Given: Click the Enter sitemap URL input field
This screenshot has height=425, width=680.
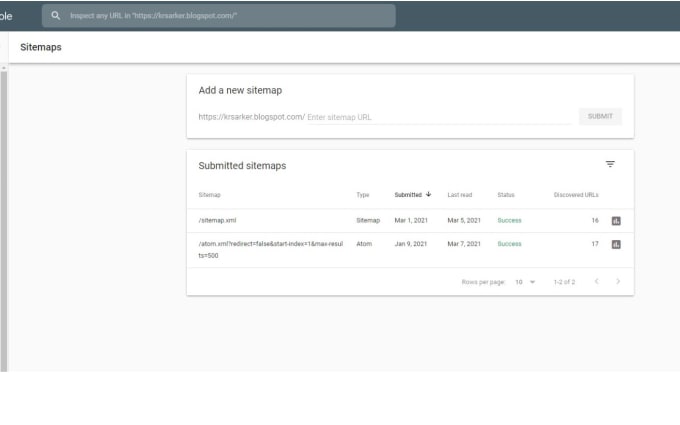Looking at the screenshot, I should point(439,117).
